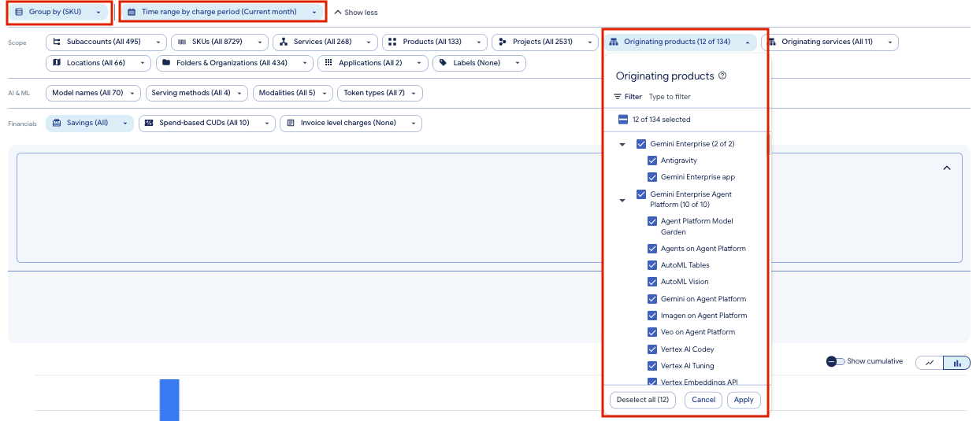This screenshot has width=980, height=421.
Task: Uncheck Gemini on Agent Platform
Action: point(652,299)
